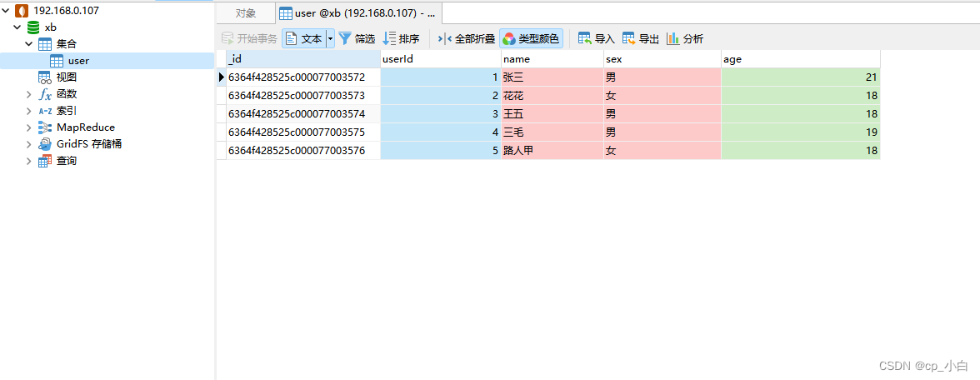Screen dimensions: 980x380
Task: Click the name cell 三毛
Action: click(552, 132)
